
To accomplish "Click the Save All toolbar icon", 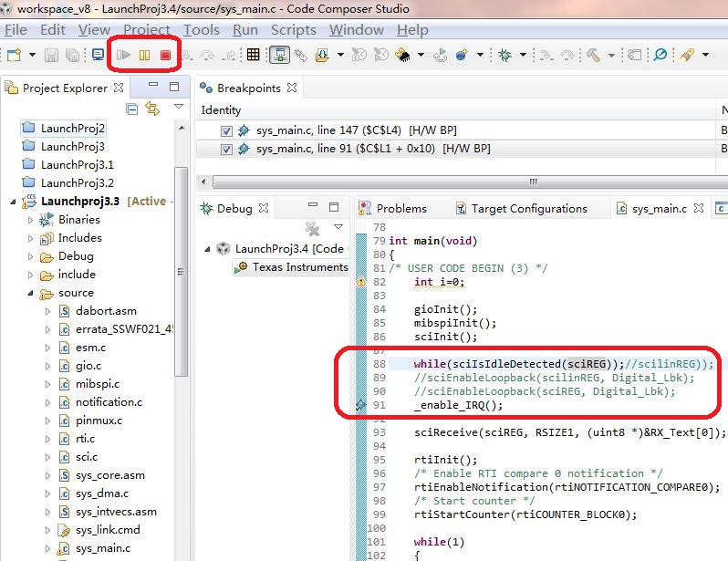I will coord(72,56).
